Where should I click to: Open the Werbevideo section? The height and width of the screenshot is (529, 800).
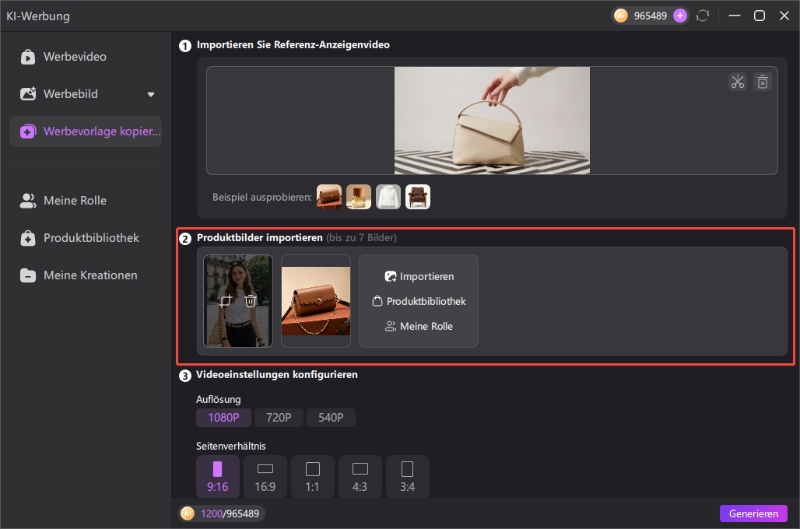[x=85, y=57]
